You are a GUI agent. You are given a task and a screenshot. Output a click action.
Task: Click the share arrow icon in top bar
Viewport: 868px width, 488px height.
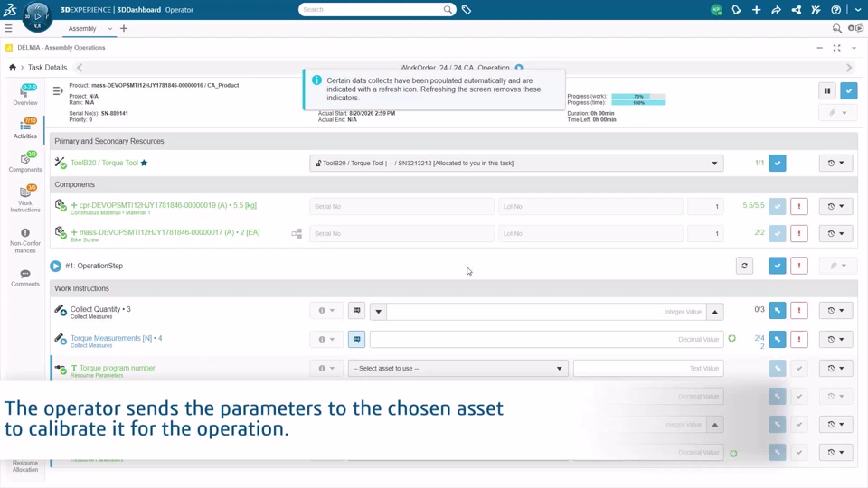[x=776, y=10]
